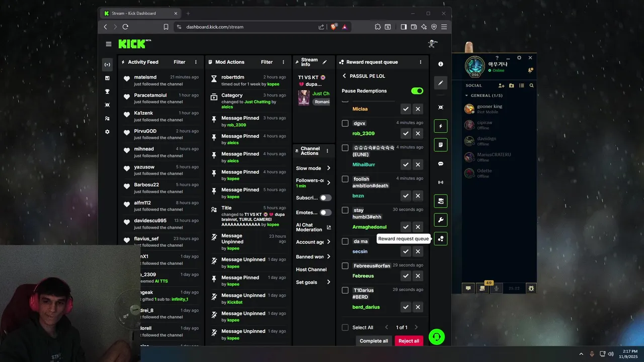Approve the berd_darius reward request
Viewport: 644px width, 362px height.
406,307
